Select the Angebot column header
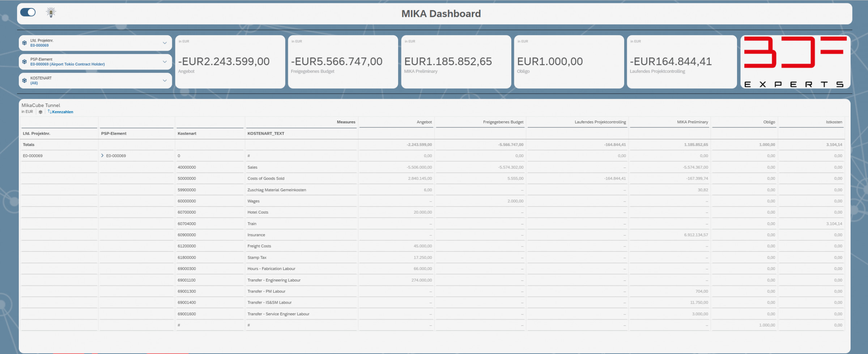 tap(424, 122)
